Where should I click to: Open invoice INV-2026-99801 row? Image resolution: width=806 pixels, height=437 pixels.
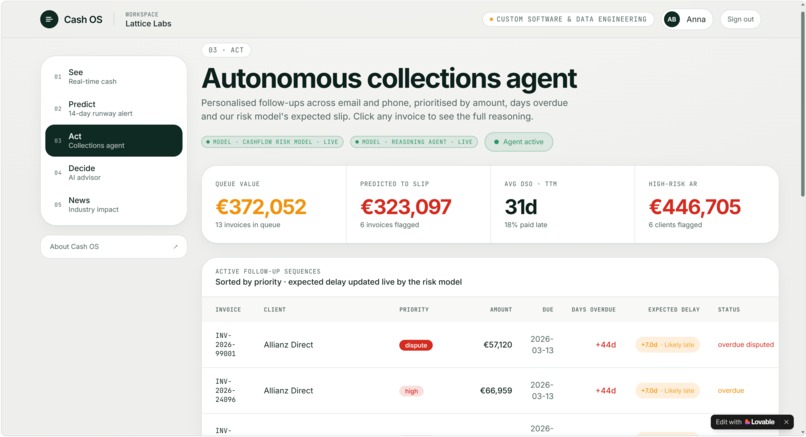(490, 344)
